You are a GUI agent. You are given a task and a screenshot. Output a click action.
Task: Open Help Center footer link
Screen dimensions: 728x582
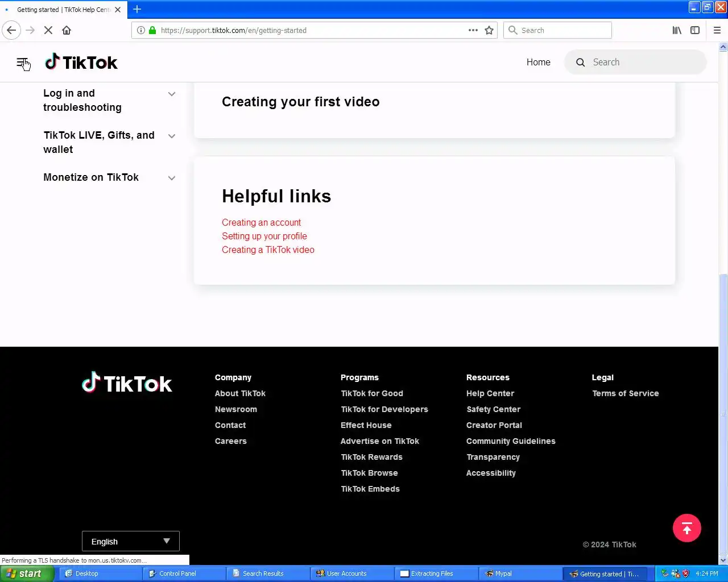pyautogui.click(x=490, y=393)
